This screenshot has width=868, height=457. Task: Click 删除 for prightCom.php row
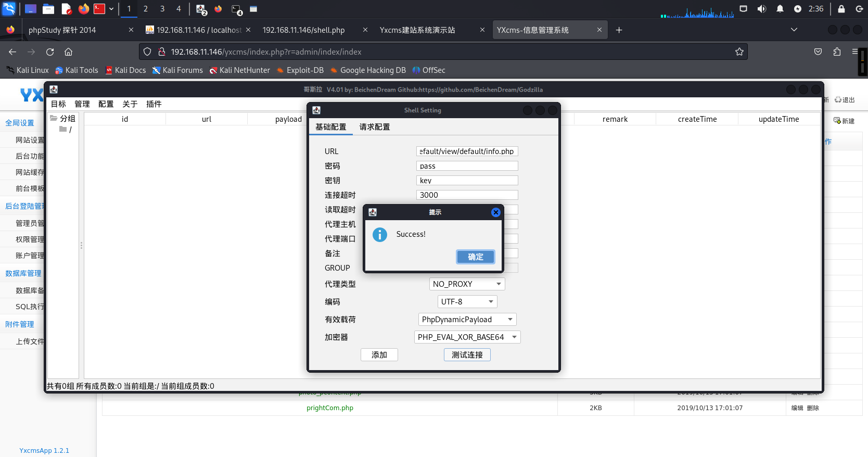click(x=813, y=408)
